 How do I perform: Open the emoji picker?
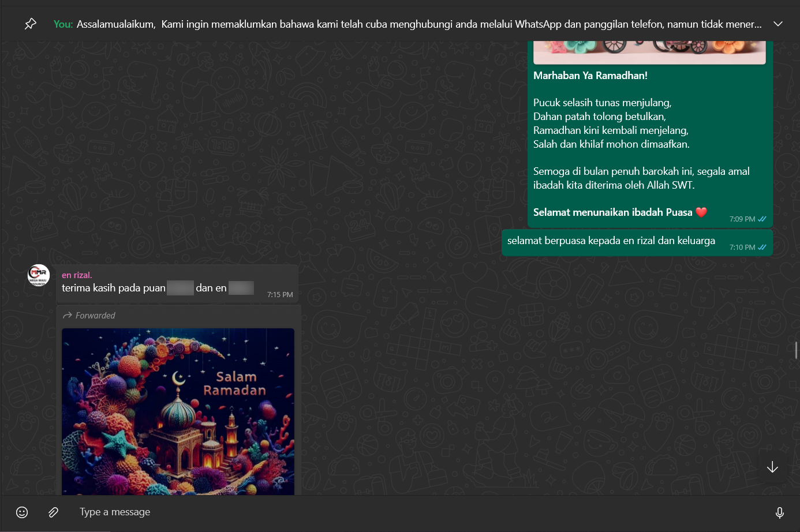pyautogui.click(x=22, y=512)
